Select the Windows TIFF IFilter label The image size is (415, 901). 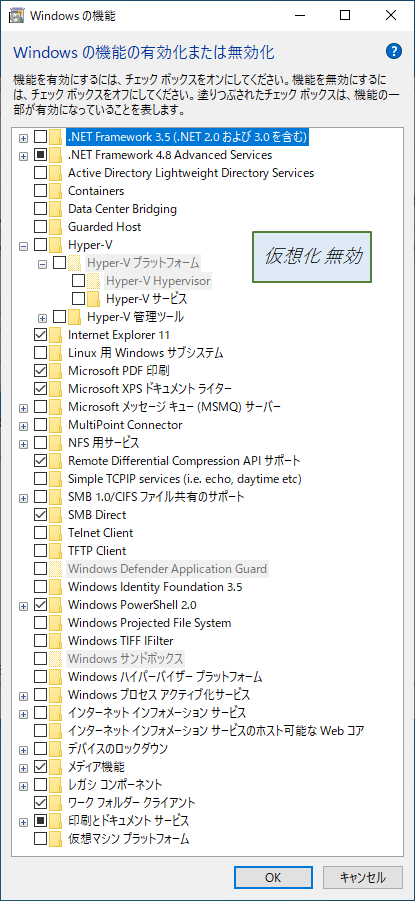point(121,641)
